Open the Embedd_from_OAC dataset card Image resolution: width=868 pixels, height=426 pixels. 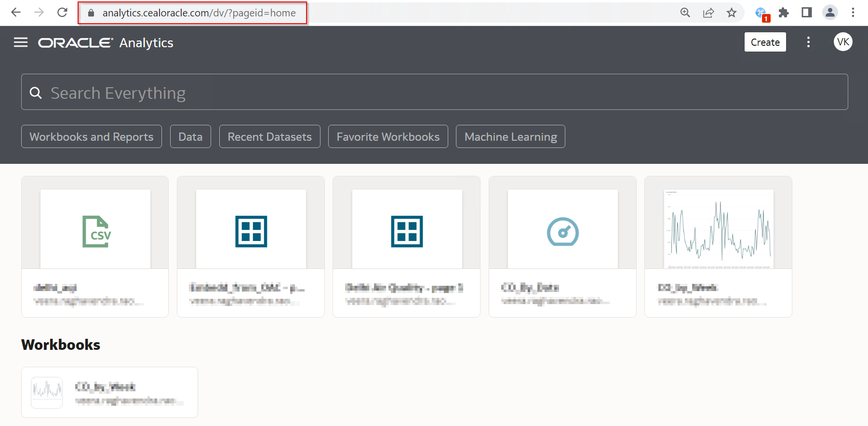point(251,246)
